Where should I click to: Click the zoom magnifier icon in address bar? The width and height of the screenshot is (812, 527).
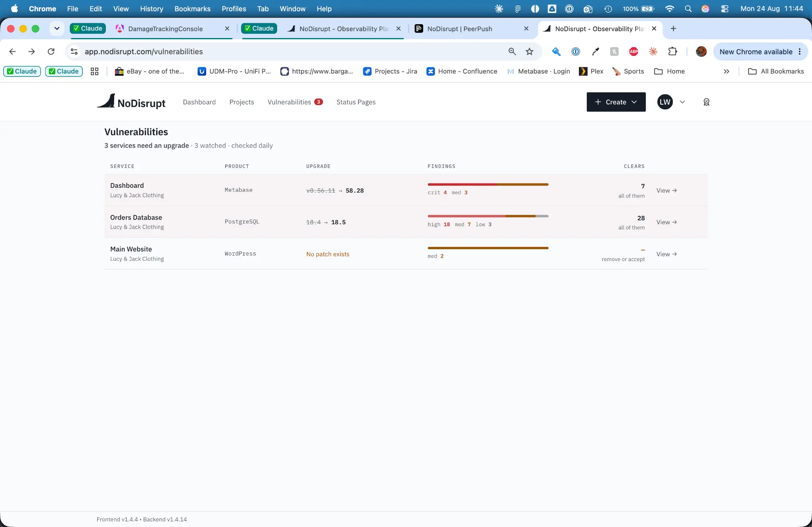point(512,52)
